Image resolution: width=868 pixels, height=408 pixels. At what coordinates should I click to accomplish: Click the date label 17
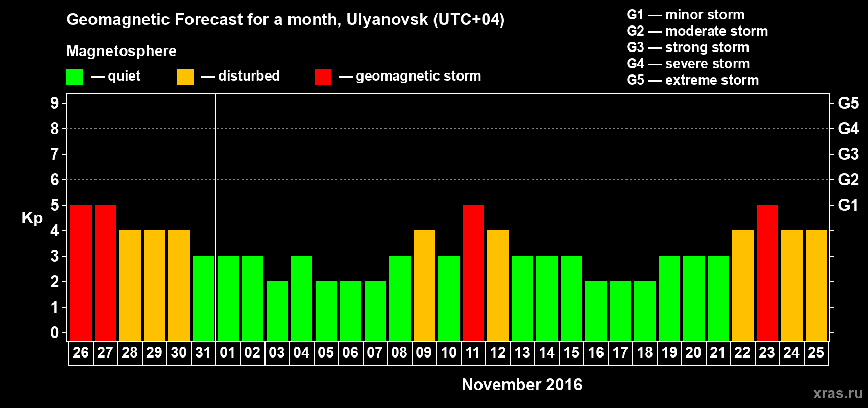(x=620, y=353)
